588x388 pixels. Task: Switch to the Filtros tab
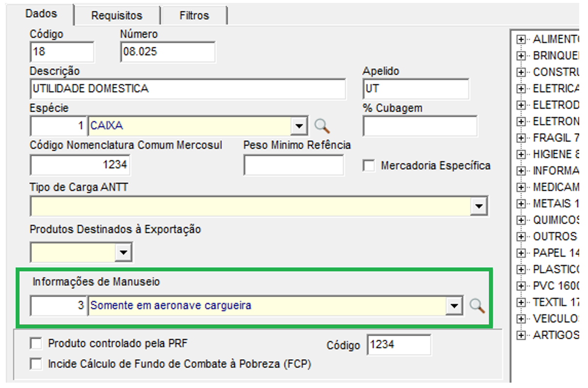click(x=194, y=16)
